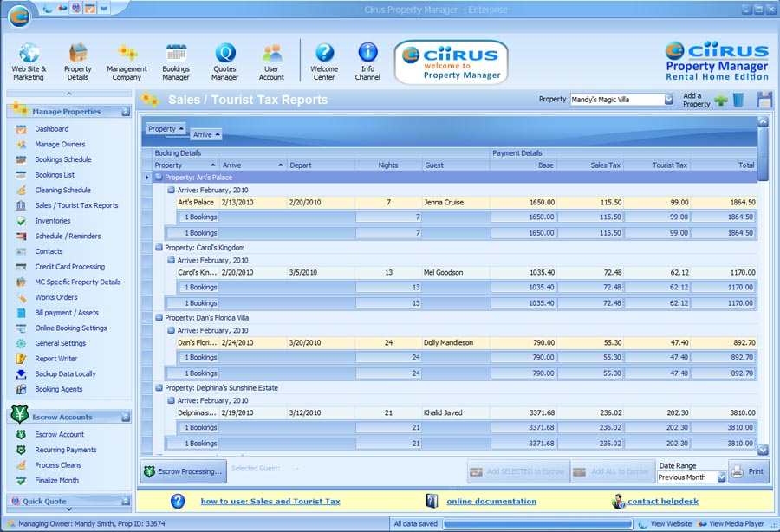This screenshot has width=780, height=532.
Task: Click Add SELECTED to Escrow button
Action: coord(517,471)
